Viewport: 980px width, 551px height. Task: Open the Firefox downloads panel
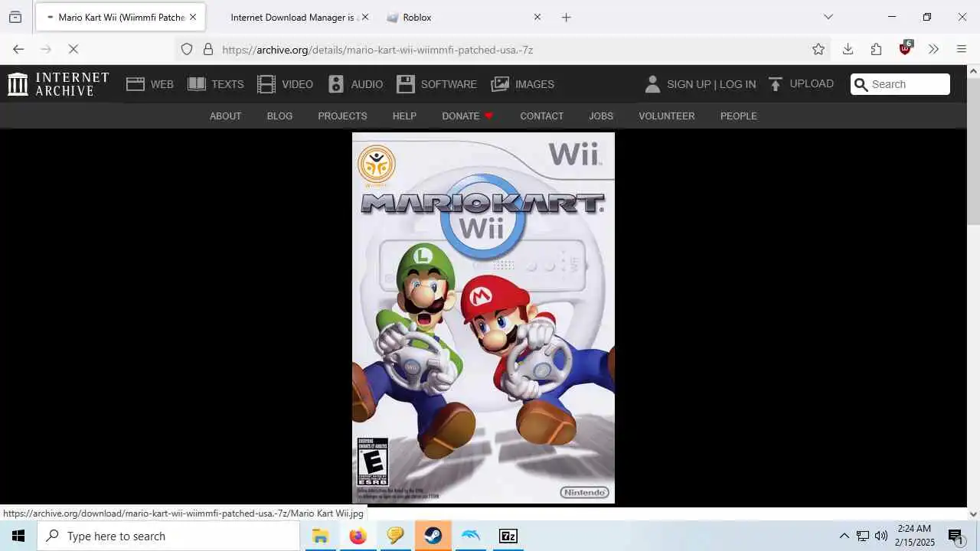pyautogui.click(x=848, y=49)
